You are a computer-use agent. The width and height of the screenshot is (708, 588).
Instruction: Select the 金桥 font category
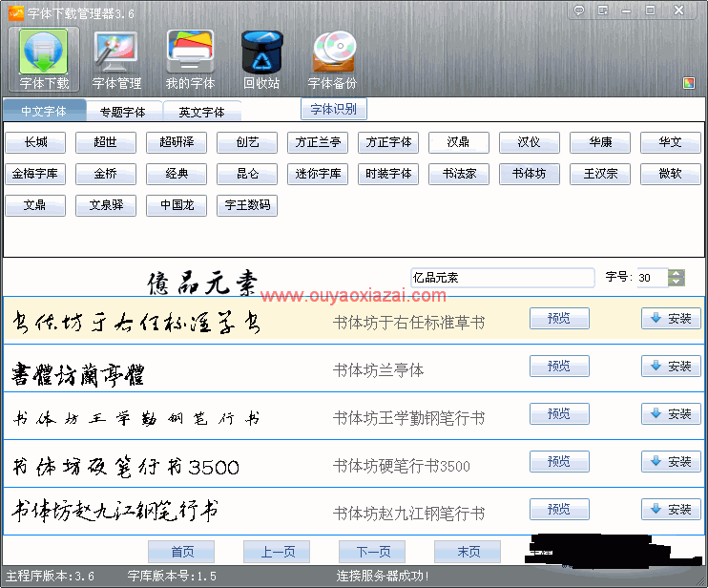point(106,174)
